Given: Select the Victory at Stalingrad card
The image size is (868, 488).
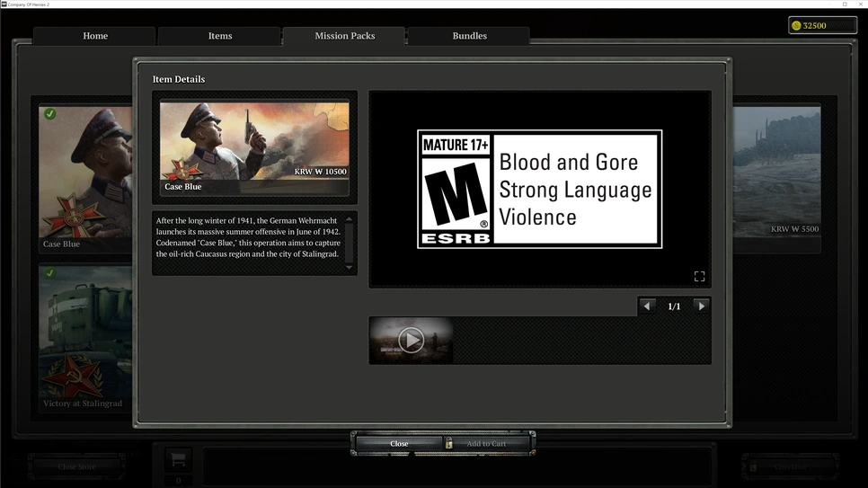Looking at the screenshot, I should click(x=85, y=338).
